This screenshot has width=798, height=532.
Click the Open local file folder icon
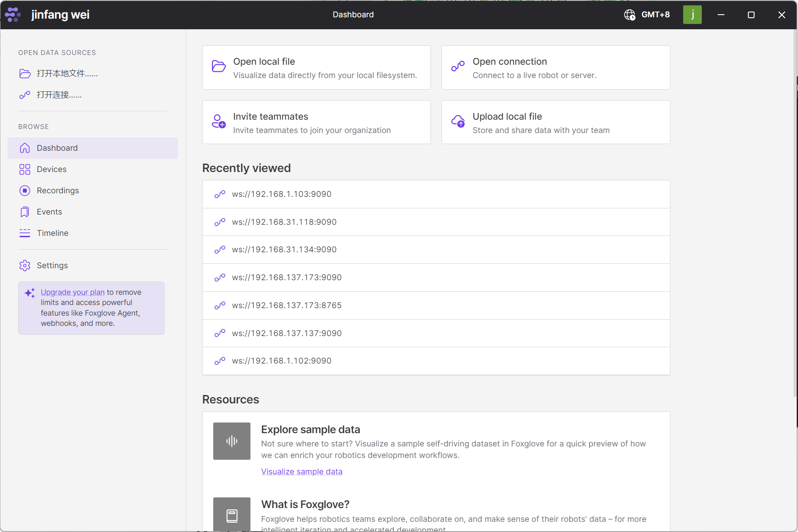click(219, 66)
